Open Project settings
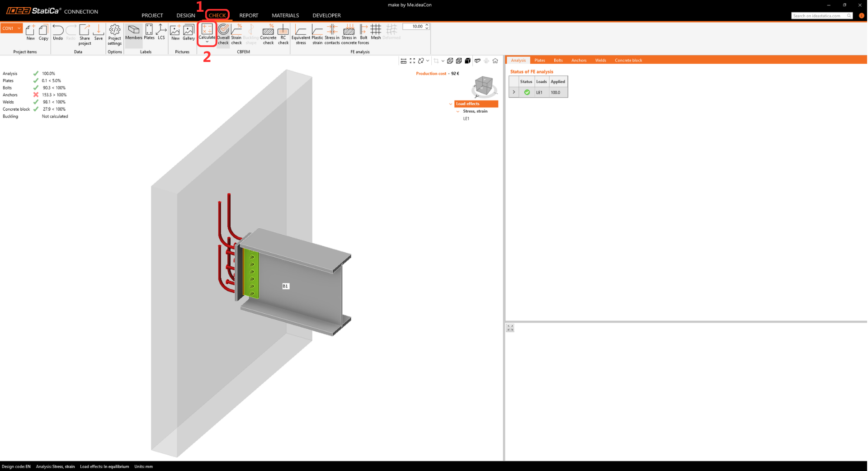 [x=115, y=35]
